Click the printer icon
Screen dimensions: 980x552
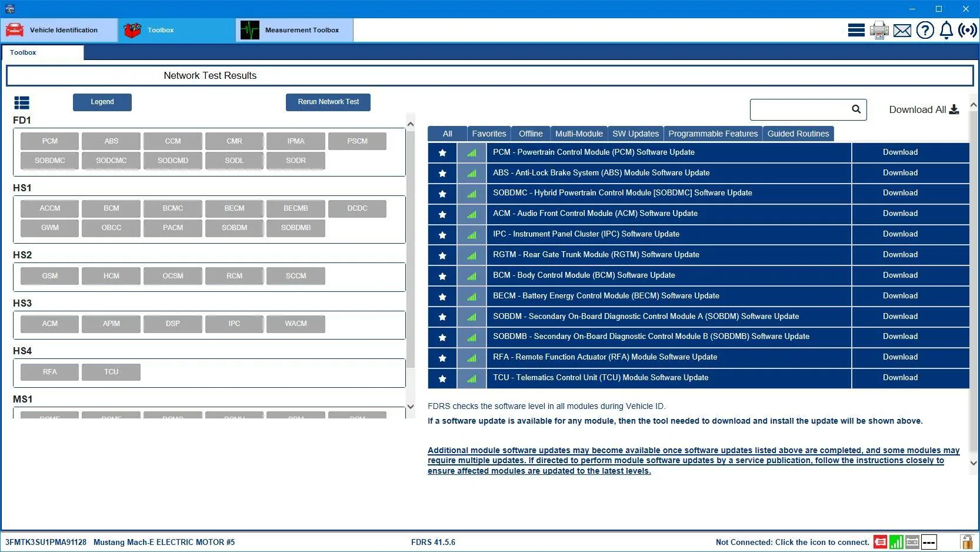click(x=879, y=30)
